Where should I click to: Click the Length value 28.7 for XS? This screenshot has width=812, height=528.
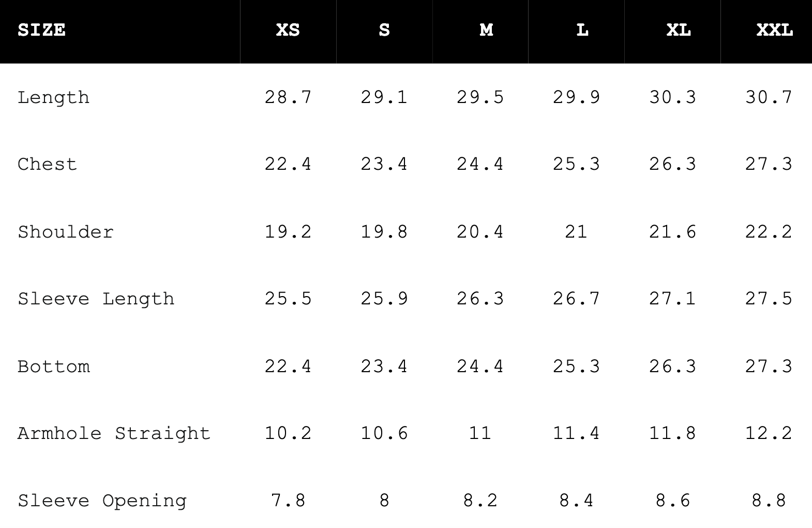(x=289, y=97)
